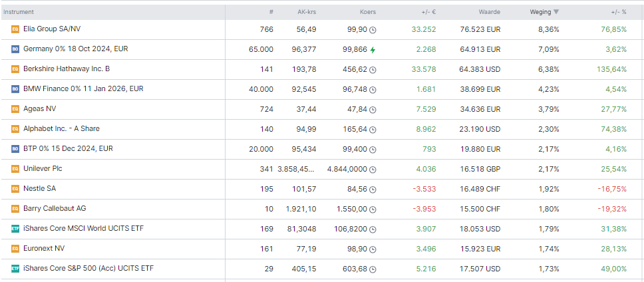
Task: Click Berkshire Hathaway return 135,64%
Action: tap(612, 69)
